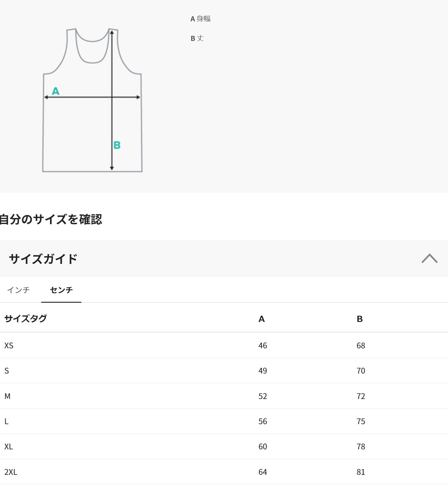Click the teal A label on diagram
The height and width of the screenshot is (489, 448).
(x=55, y=91)
